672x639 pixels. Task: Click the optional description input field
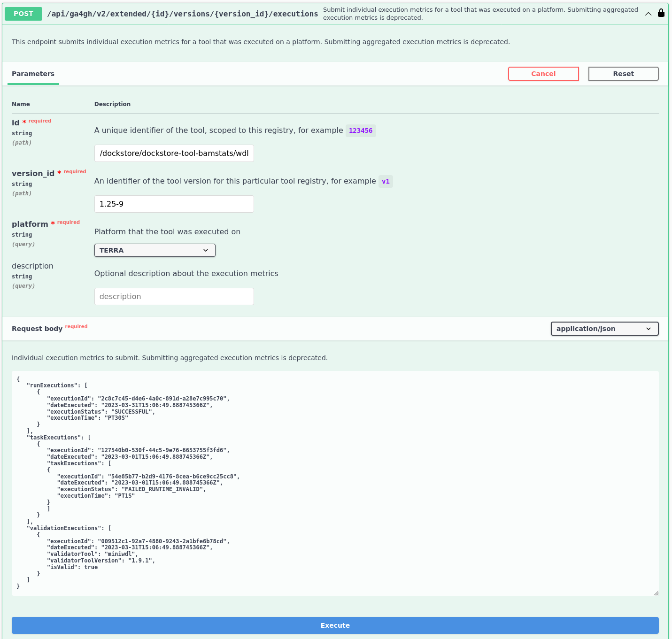pos(174,296)
